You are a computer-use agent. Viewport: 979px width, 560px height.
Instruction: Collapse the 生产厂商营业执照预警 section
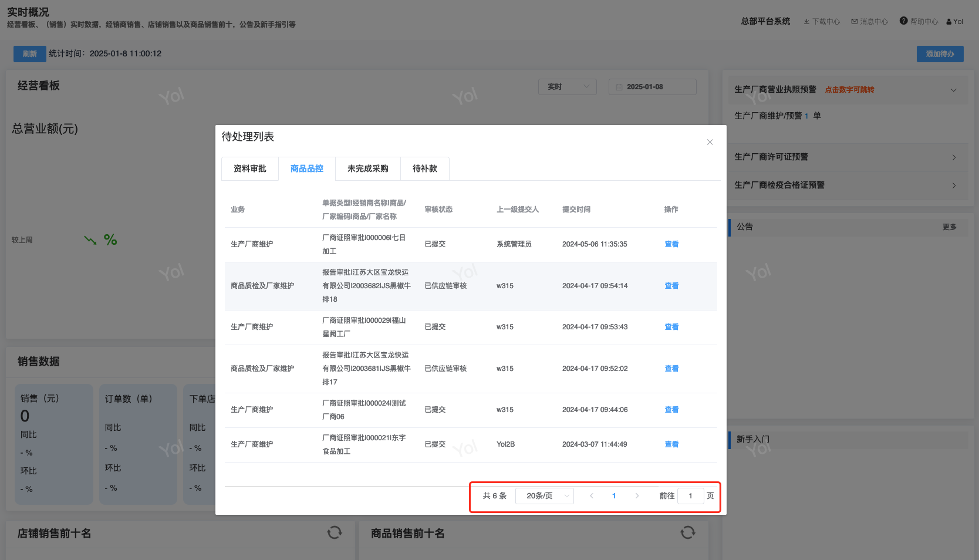(x=953, y=90)
